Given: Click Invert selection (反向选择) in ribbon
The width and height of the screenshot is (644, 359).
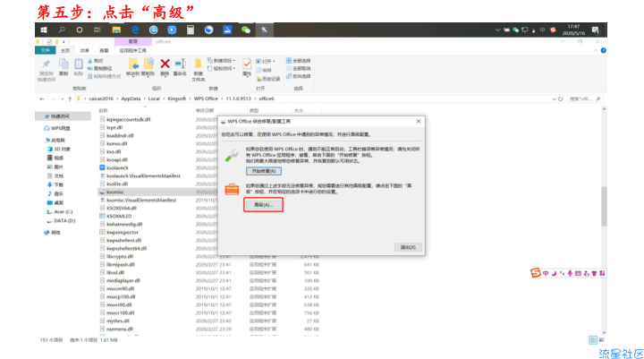Looking at the screenshot, I should (x=299, y=76).
